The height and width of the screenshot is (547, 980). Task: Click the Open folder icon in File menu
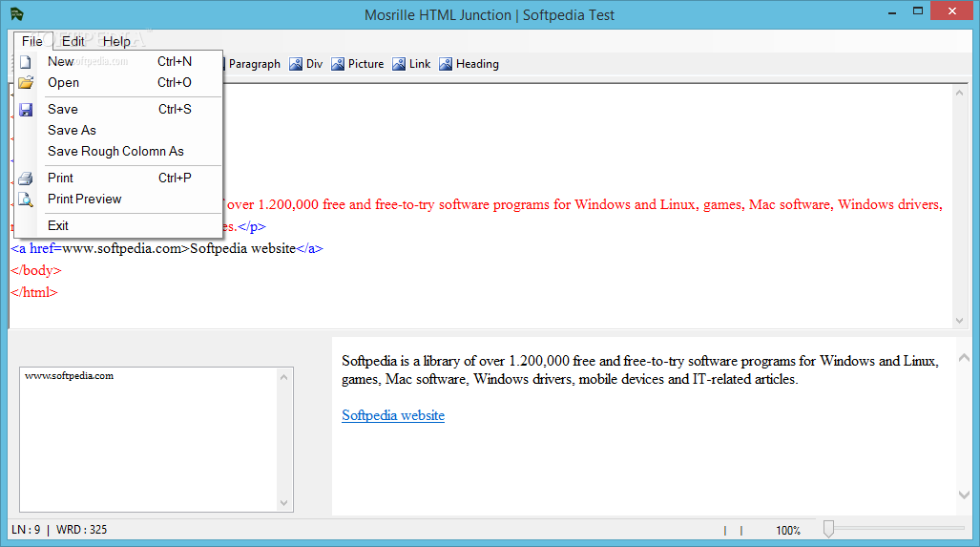coord(26,82)
